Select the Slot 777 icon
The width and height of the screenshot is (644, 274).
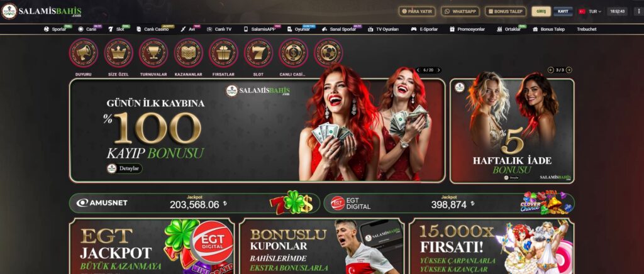pos(258,53)
